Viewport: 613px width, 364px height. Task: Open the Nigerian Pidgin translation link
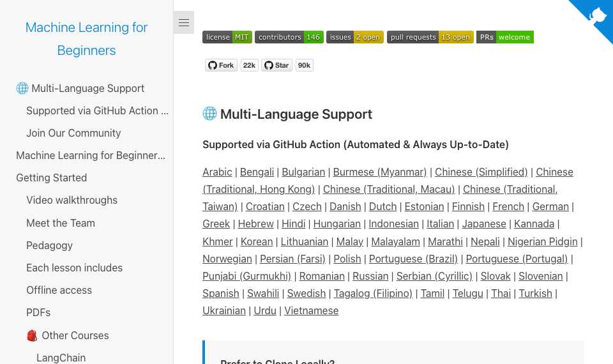tap(543, 241)
